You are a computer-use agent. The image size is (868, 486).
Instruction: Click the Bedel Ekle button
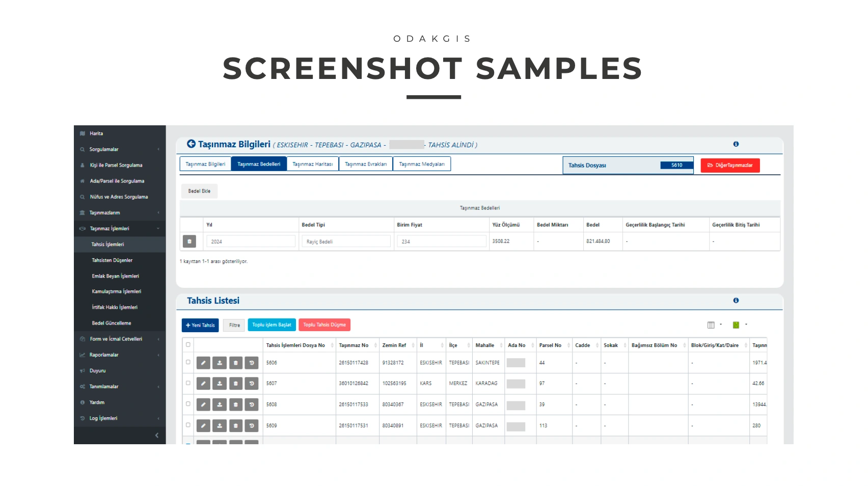(199, 191)
